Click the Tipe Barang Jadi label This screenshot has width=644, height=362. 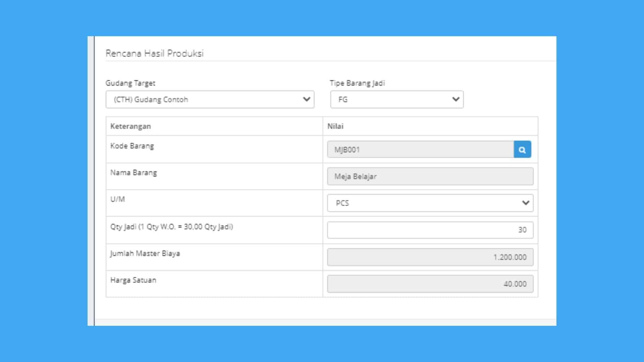click(357, 83)
